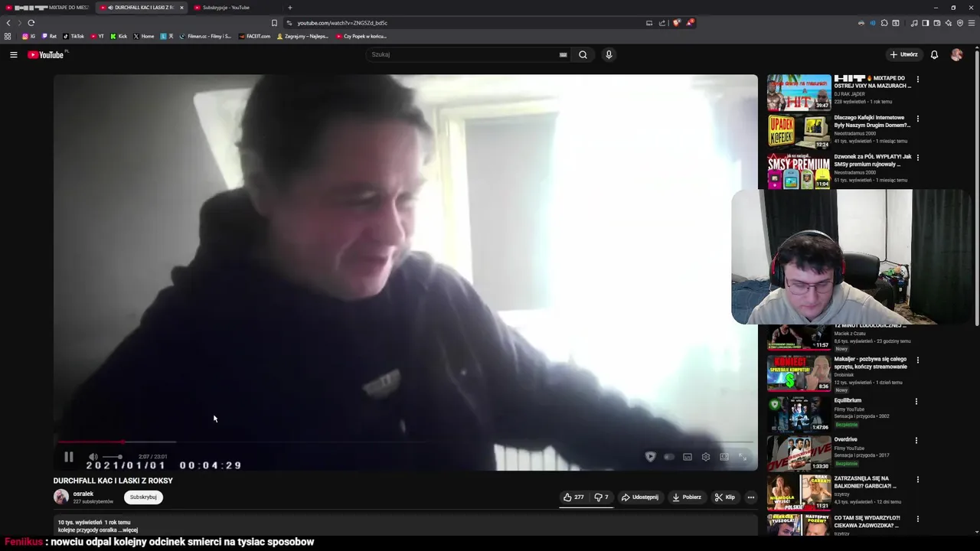Close the DURCHFALL KAC I LASKI tab
The height and width of the screenshot is (551, 980).
(x=181, y=8)
